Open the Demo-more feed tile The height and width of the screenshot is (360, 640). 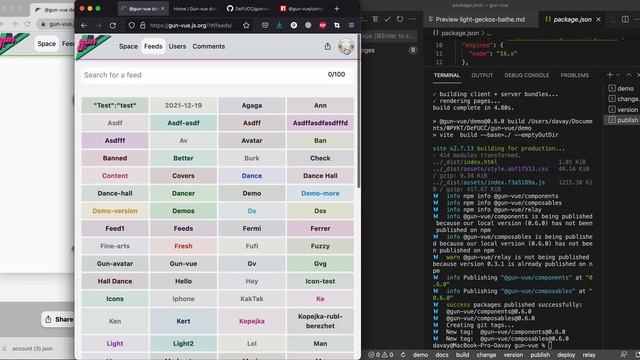320,193
